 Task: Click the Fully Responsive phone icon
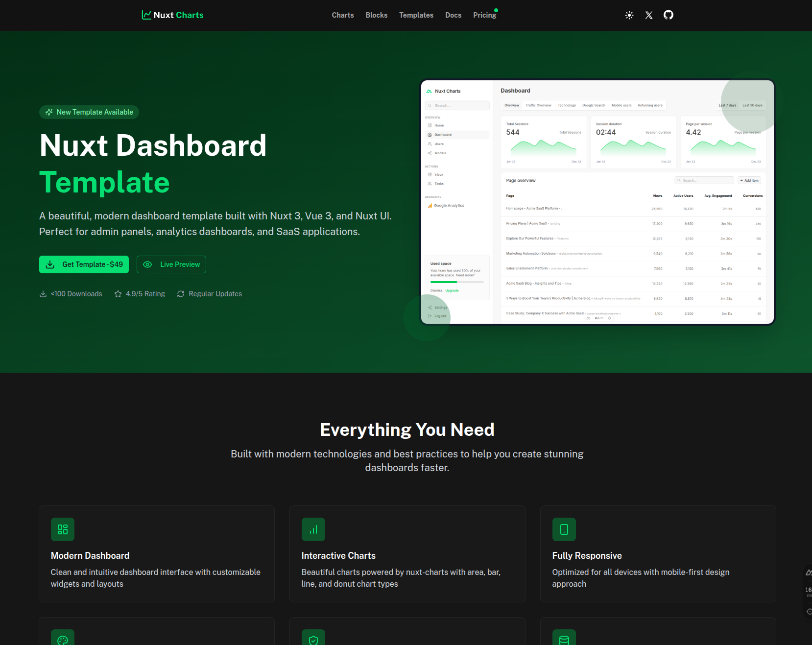[564, 529]
